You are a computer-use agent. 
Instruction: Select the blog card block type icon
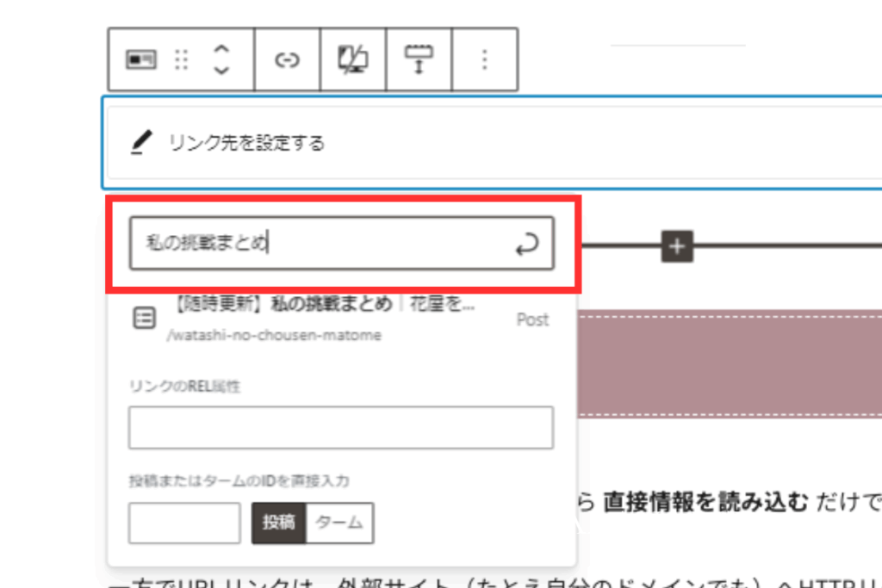click(143, 59)
